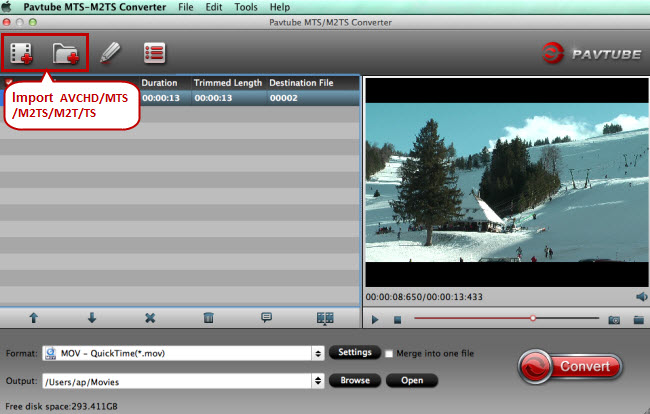Image resolution: width=650 pixels, height=414 pixels.
Task: Open the File menu
Action: pos(186,7)
